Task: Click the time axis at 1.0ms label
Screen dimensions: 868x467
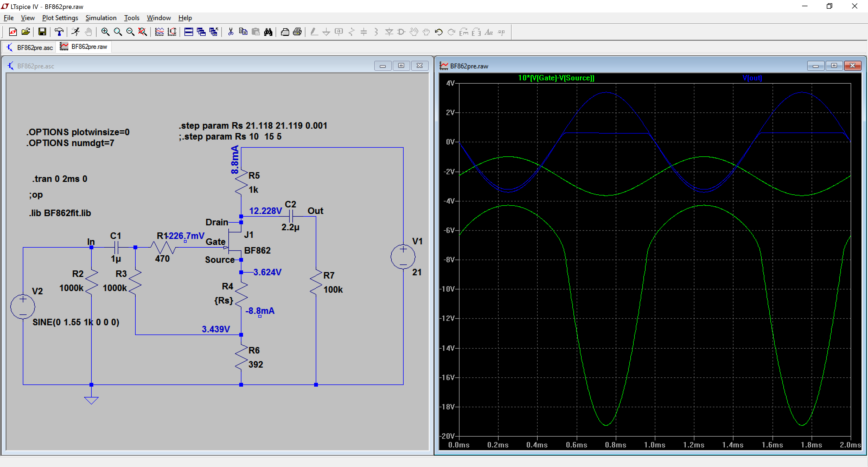Action: pyautogui.click(x=655, y=445)
